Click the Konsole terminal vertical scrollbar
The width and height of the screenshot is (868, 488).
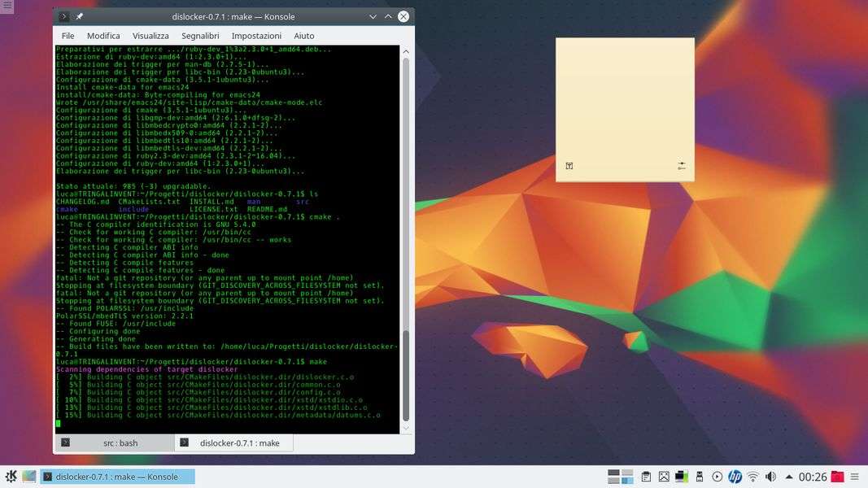406,374
